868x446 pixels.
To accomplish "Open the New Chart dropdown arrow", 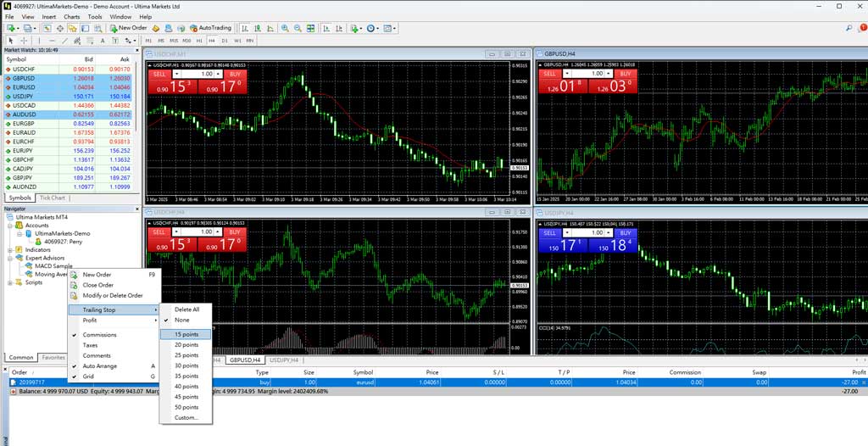I will [19, 28].
